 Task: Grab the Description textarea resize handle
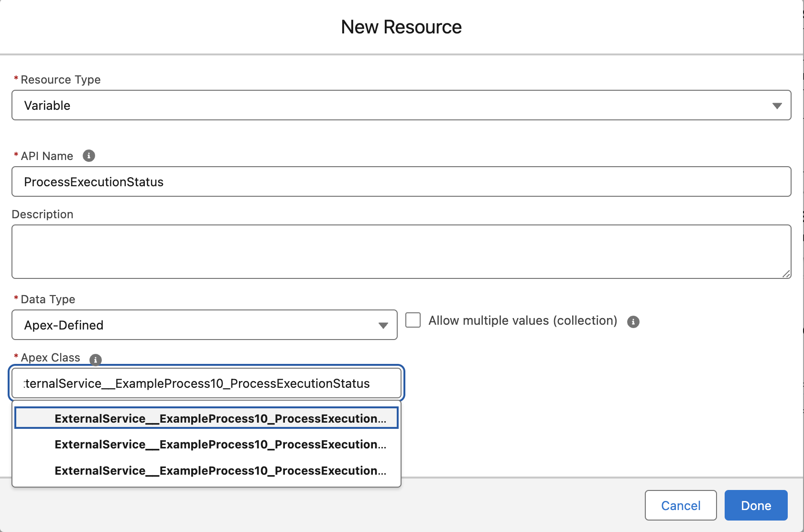click(786, 274)
